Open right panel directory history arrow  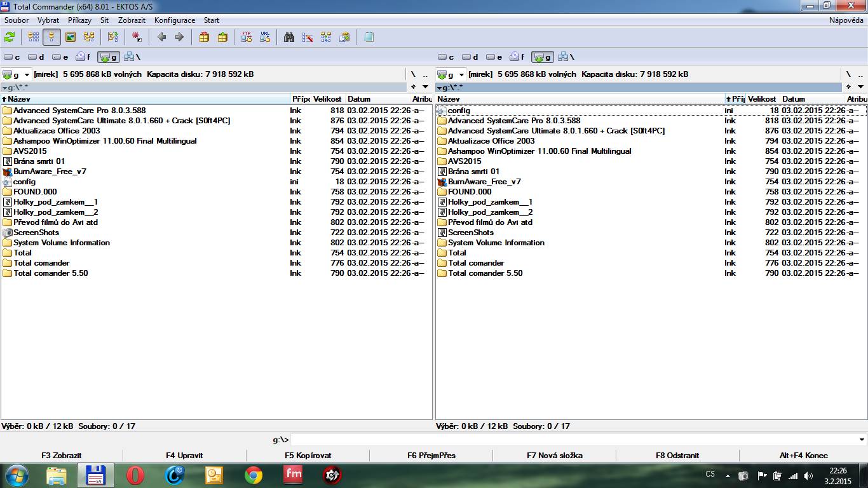click(860, 87)
